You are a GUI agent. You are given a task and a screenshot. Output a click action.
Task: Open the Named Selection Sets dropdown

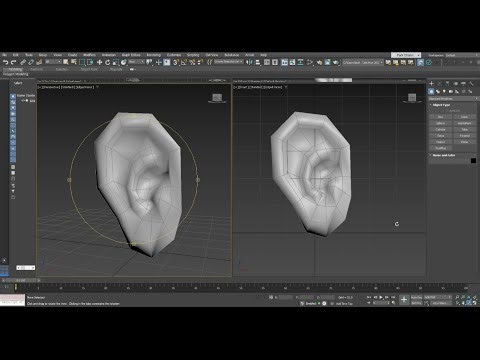(x=229, y=62)
